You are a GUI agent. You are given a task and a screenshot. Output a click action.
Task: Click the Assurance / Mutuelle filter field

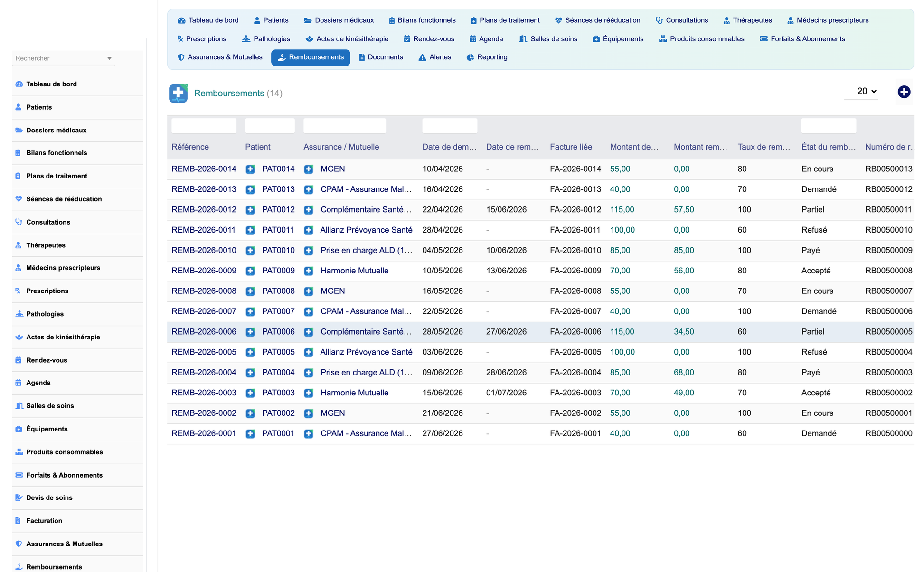point(345,126)
